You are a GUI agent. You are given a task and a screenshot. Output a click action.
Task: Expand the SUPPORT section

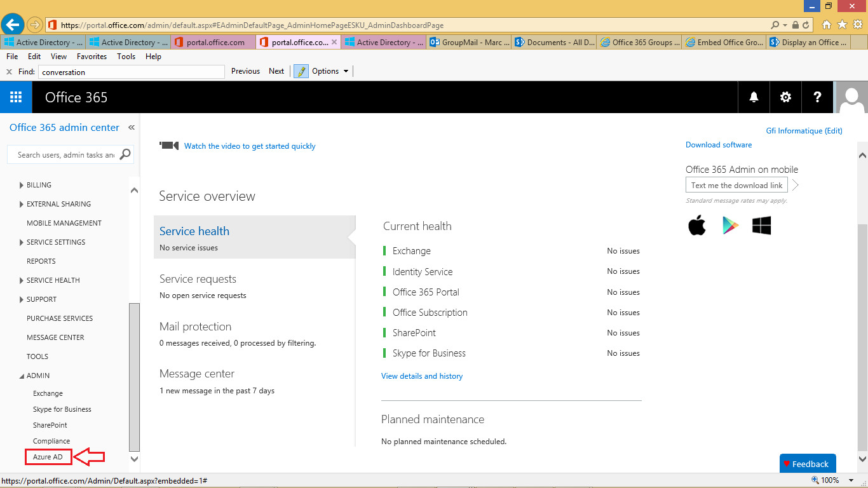tap(22, 300)
